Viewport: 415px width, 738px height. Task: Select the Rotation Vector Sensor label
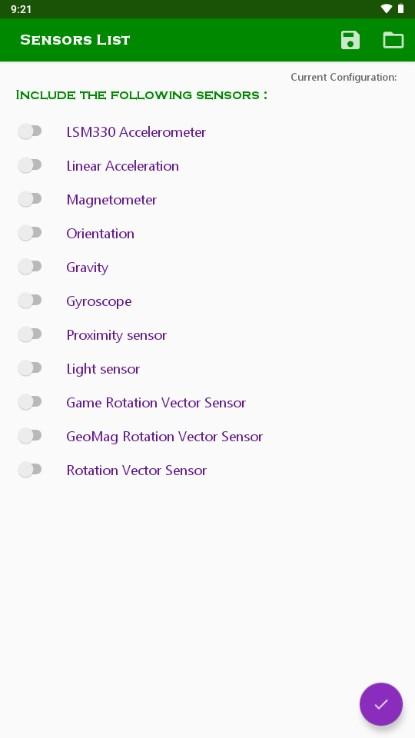point(136,470)
